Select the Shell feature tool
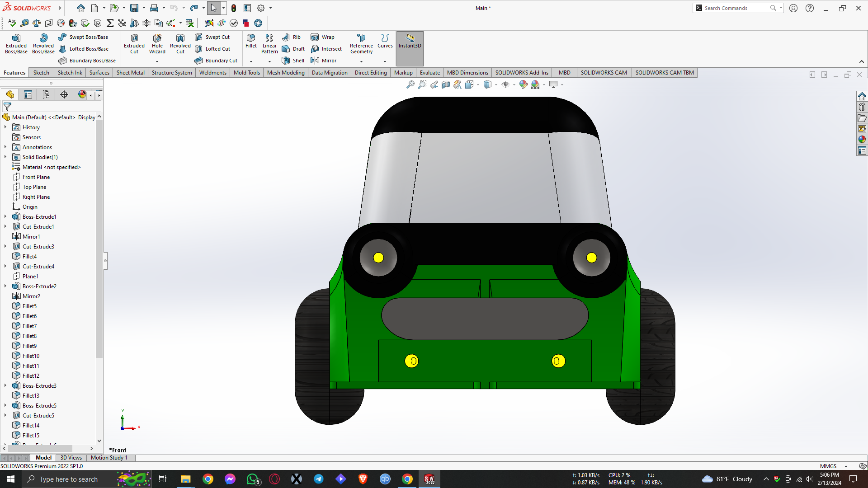 (293, 61)
